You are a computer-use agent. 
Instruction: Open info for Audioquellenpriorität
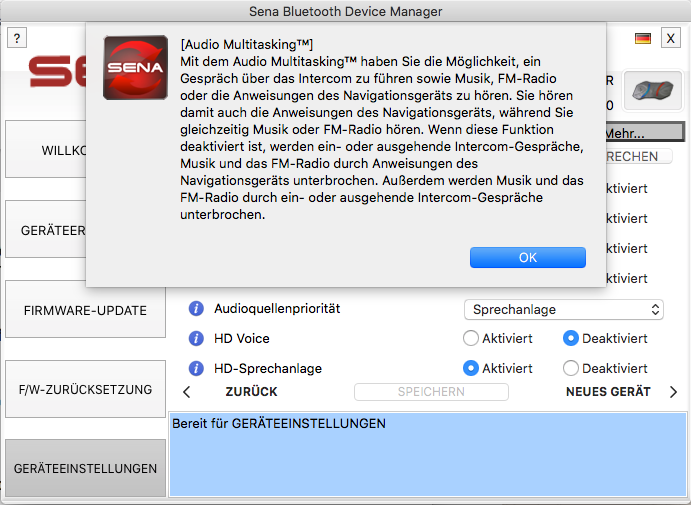tap(197, 309)
